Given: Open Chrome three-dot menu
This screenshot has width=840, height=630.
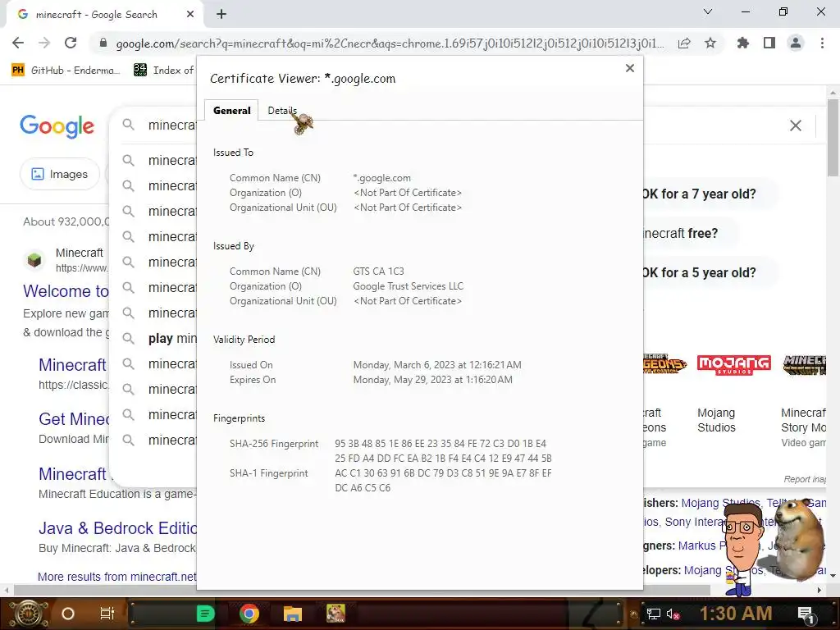Looking at the screenshot, I should 822,43.
